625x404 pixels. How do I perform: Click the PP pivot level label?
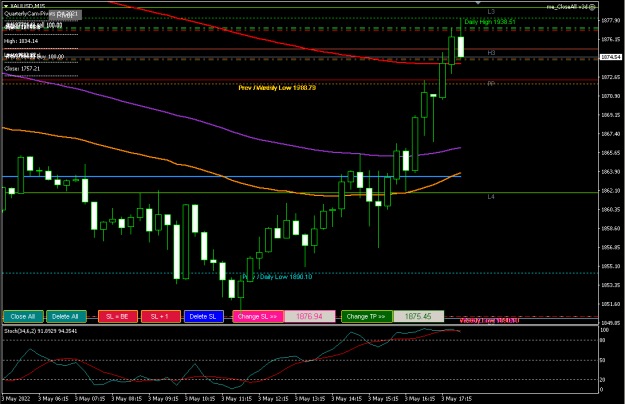491,84
